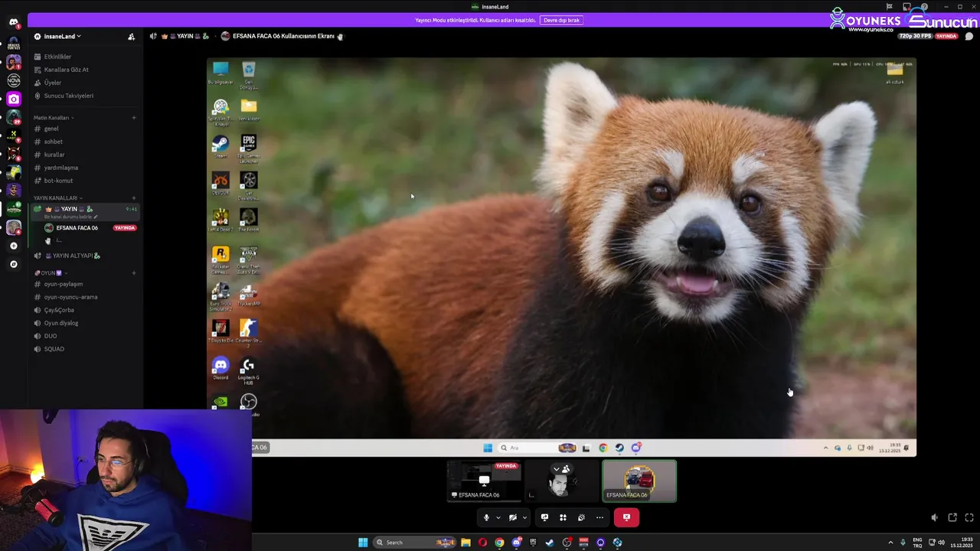
Task: Click the invite people icon beside insaneLand
Action: click(131, 37)
